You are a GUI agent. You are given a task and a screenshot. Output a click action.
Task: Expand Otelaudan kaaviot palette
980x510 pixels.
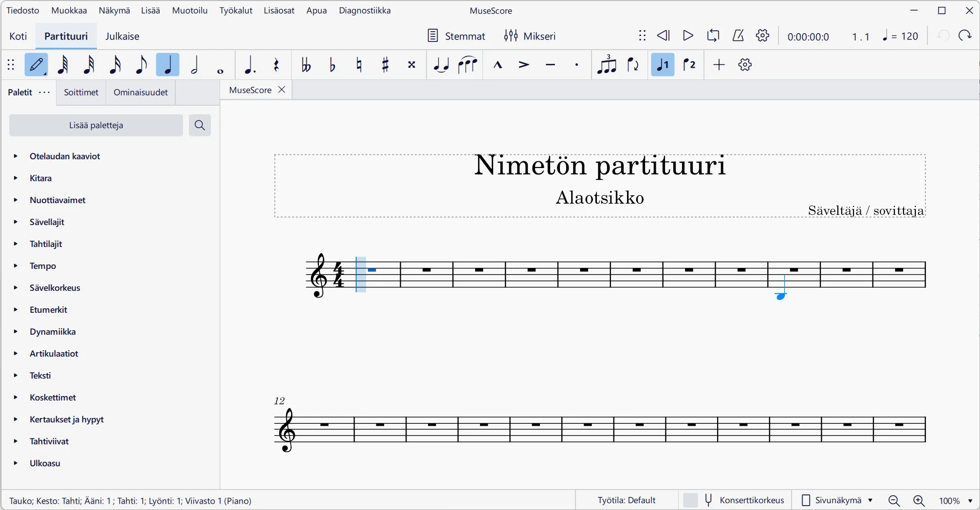(x=16, y=156)
